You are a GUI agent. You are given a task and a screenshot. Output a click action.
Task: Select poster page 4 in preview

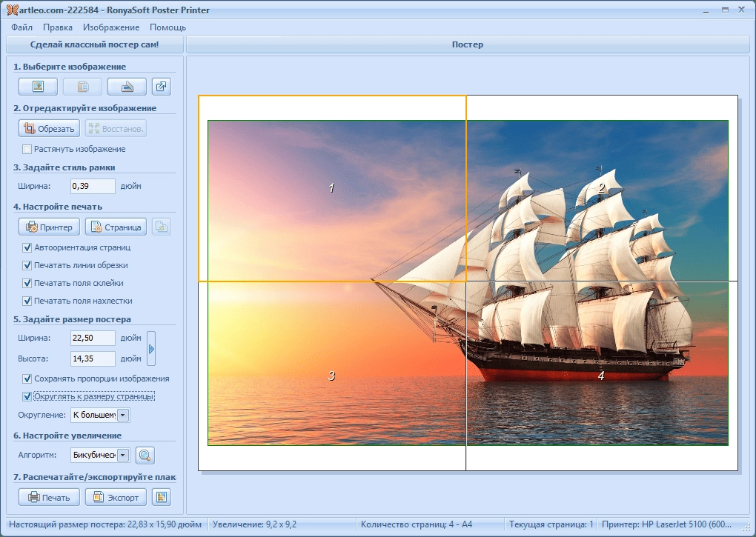(602, 376)
